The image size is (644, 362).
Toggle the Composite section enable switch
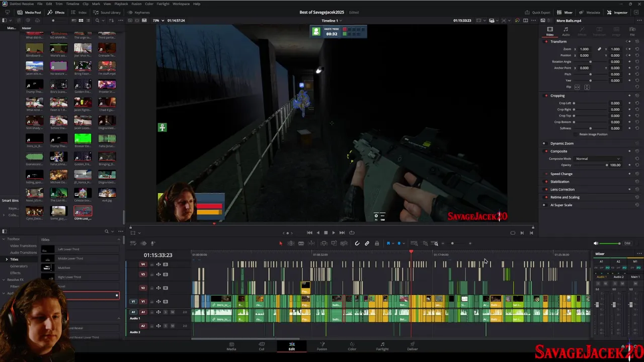pyautogui.click(x=546, y=151)
